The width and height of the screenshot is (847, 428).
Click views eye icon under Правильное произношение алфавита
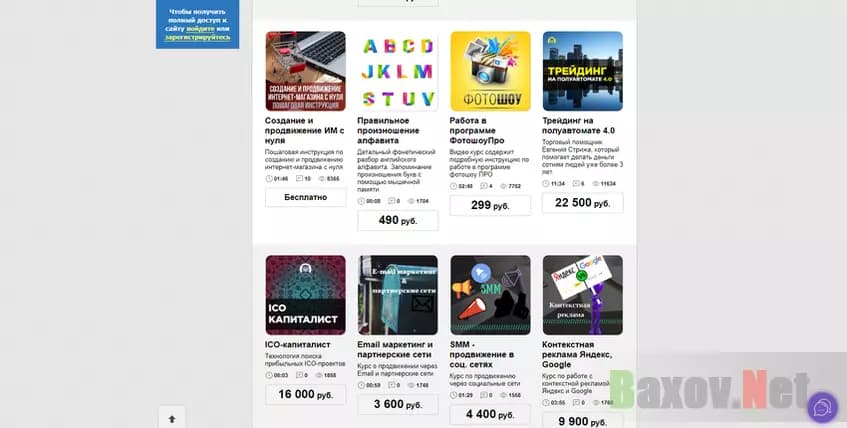[411, 201]
